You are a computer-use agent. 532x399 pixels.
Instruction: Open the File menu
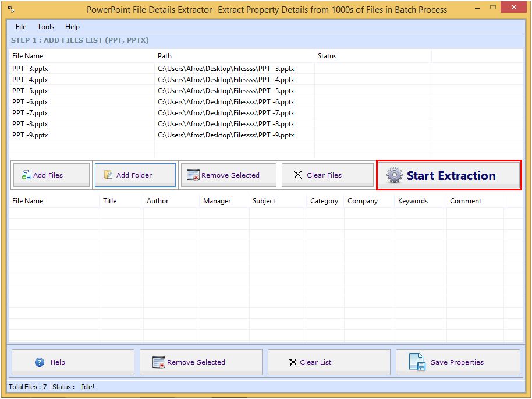tap(21, 26)
